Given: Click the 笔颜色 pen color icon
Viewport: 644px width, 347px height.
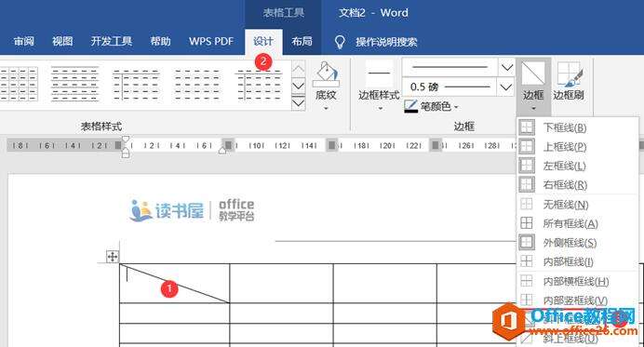Looking at the screenshot, I should [411, 107].
